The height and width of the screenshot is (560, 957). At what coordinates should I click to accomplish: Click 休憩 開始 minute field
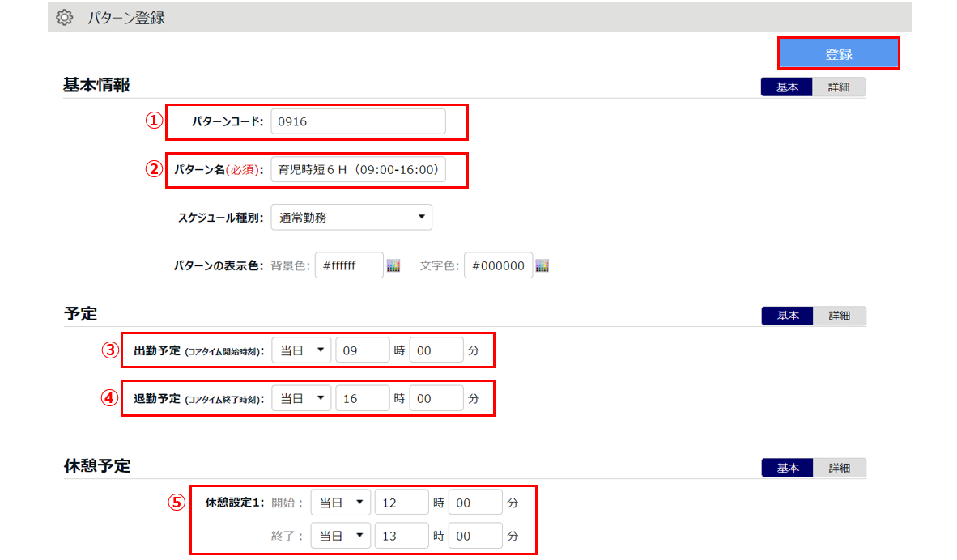(474, 503)
